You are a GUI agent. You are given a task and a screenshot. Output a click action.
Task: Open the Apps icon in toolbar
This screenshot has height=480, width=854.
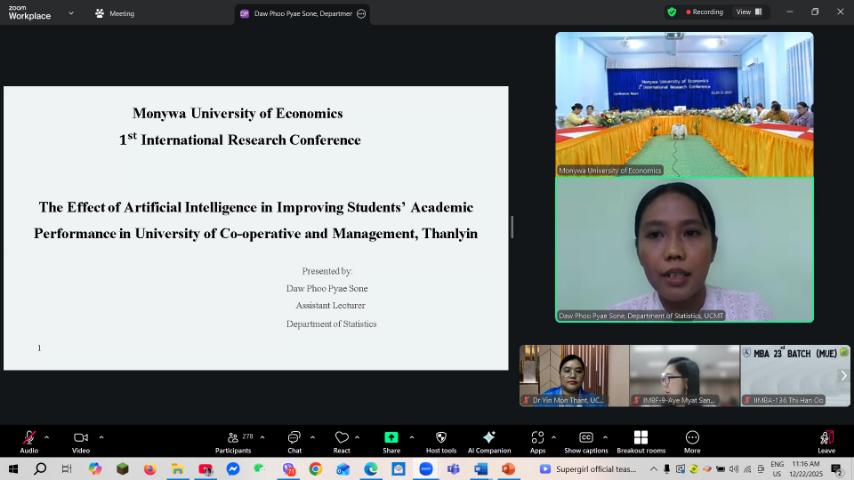click(538, 438)
